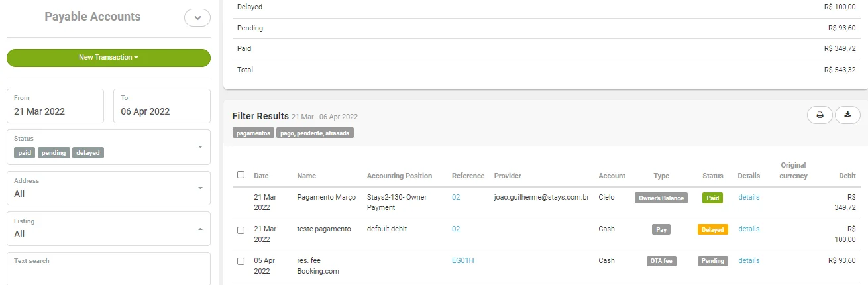Sort by the Date column header
868x285 pixels.
(x=261, y=176)
